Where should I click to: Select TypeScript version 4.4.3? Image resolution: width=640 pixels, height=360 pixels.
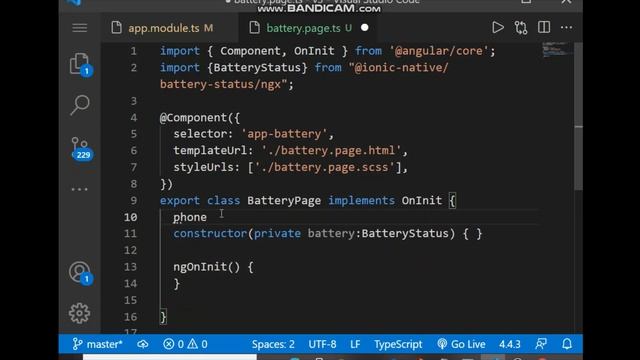(x=510, y=344)
